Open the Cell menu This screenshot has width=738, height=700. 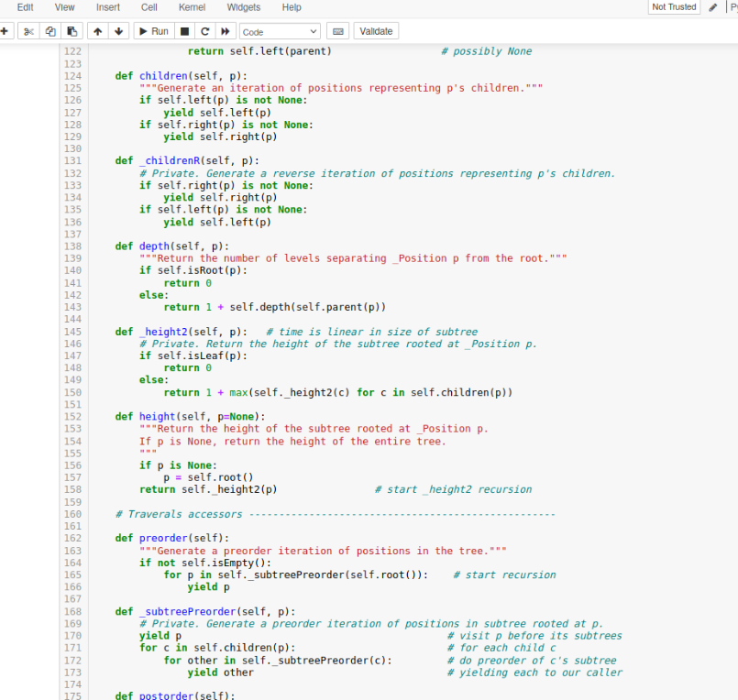(149, 7)
